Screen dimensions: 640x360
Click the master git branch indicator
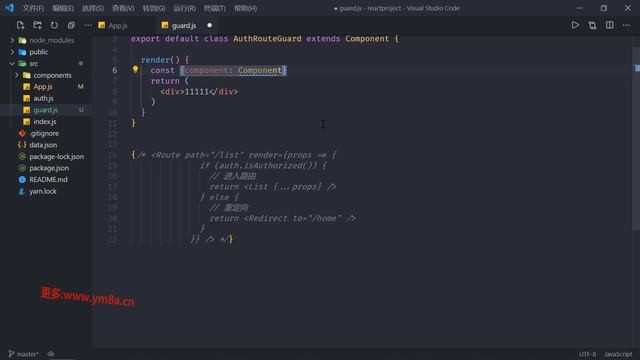click(x=24, y=354)
